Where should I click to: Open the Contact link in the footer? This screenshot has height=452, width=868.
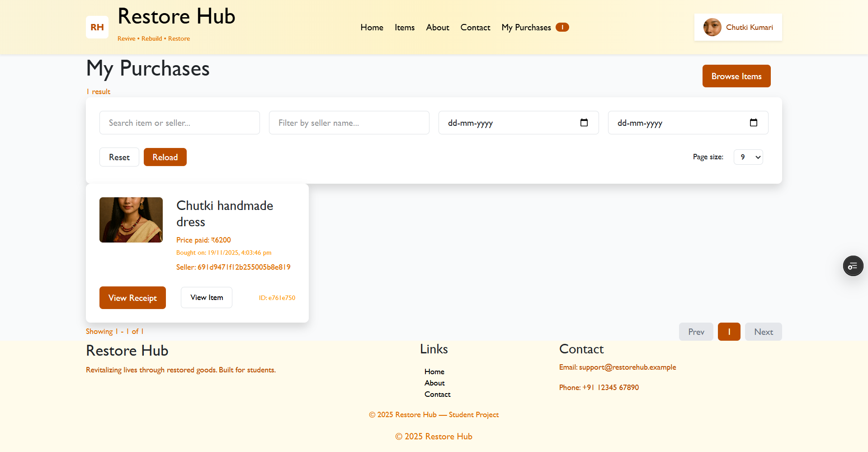point(437,394)
